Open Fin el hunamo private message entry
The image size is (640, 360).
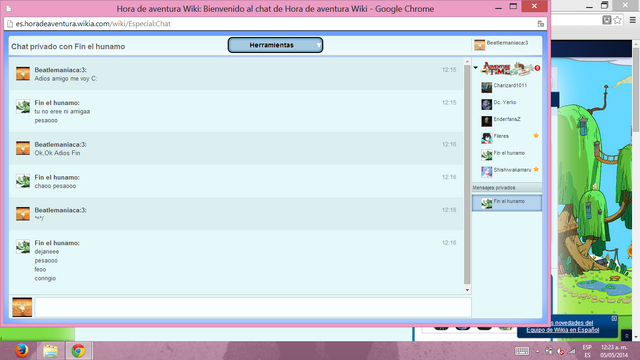click(507, 203)
